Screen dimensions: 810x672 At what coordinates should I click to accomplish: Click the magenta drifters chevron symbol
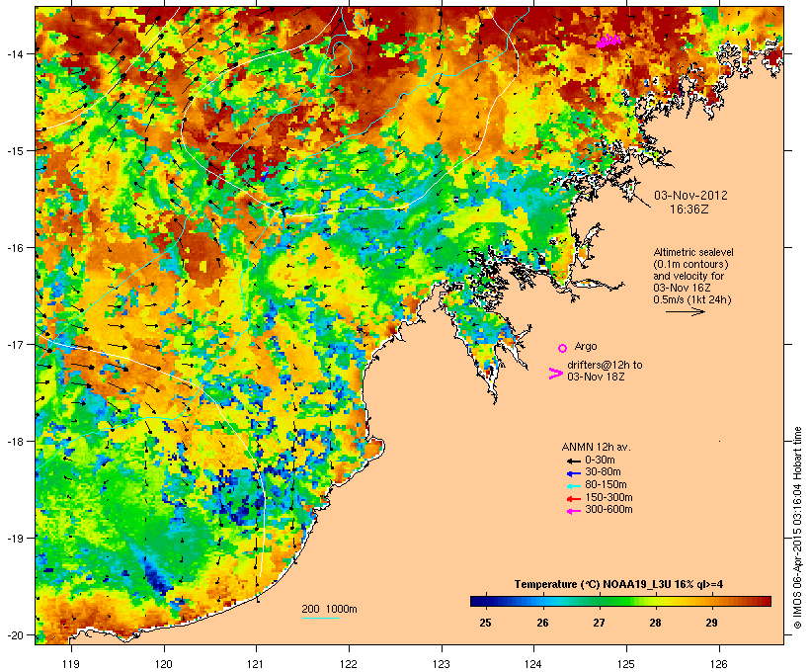point(555,374)
